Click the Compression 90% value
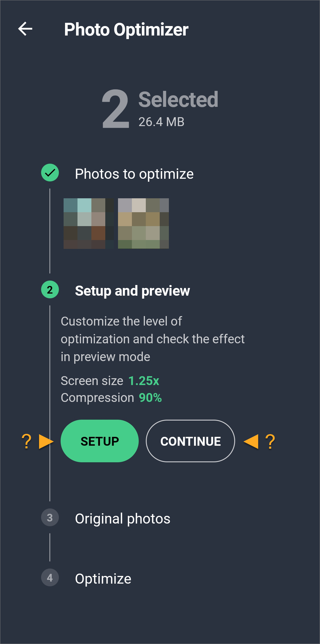The width and height of the screenshot is (320, 644). [150, 398]
